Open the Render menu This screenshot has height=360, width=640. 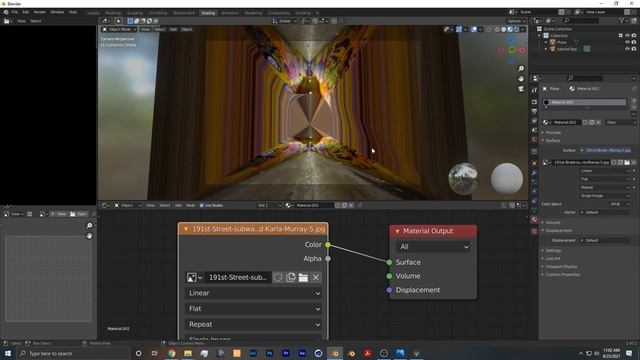tap(40, 12)
